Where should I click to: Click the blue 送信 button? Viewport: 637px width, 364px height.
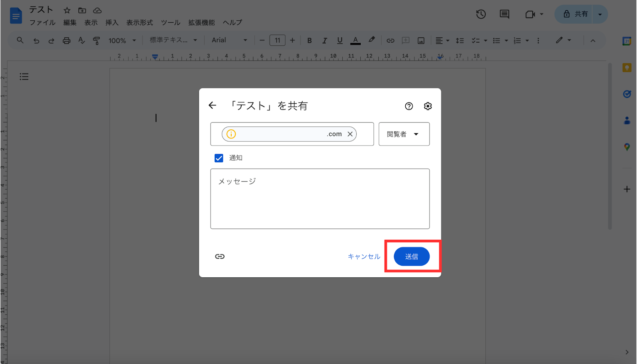(x=412, y=257)
